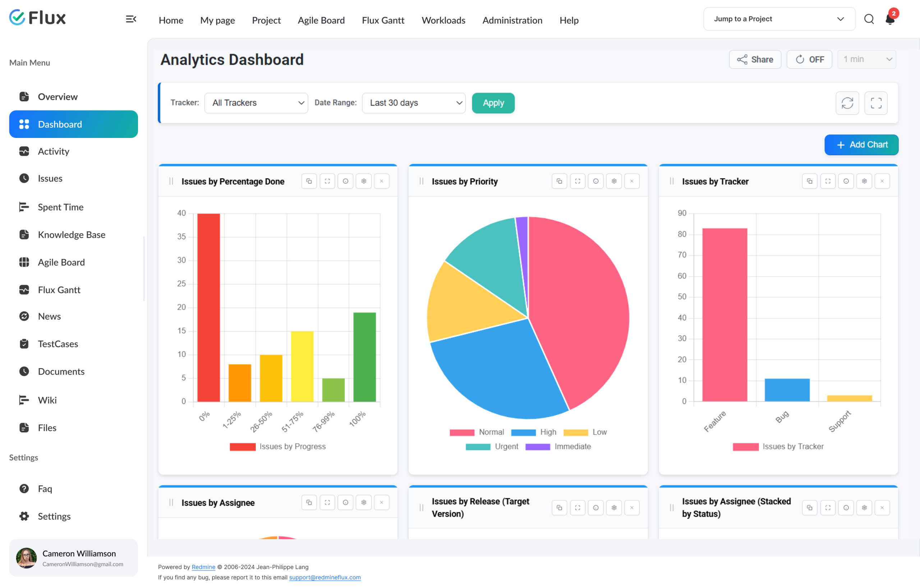The image size is (920, 588).
Task: Click the Share button
Action: (755, 60)
